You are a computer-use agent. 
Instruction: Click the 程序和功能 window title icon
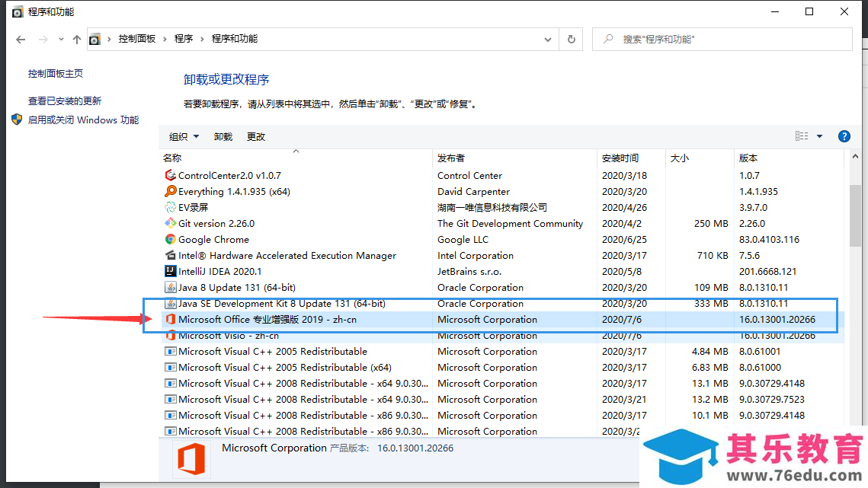point(18,11)
